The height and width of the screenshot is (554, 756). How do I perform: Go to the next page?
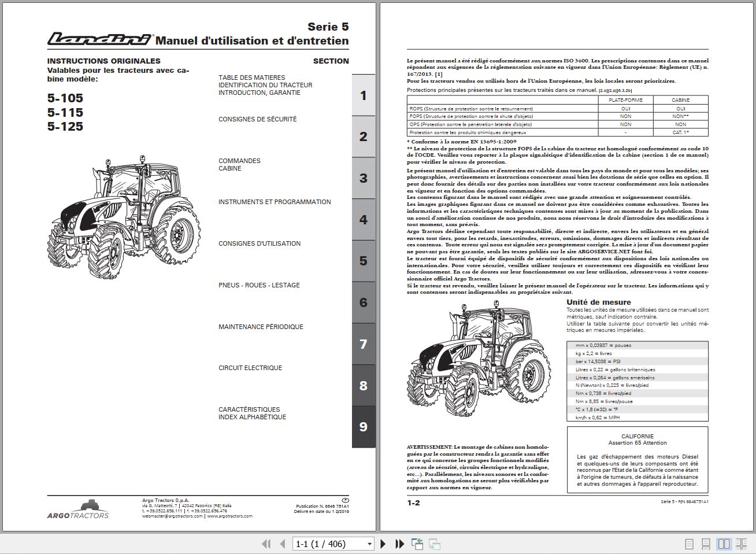[383, 544]
